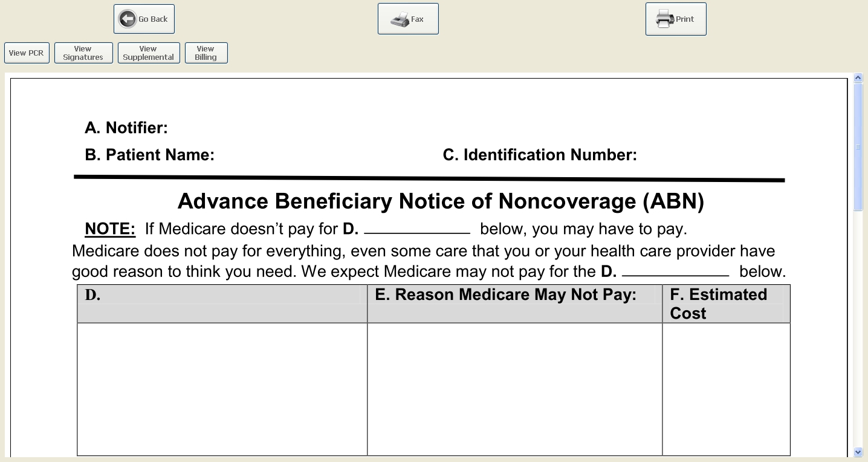868x462 pixels.
Task: Click the scrollbar down arrow
Action: pos(858,452)
